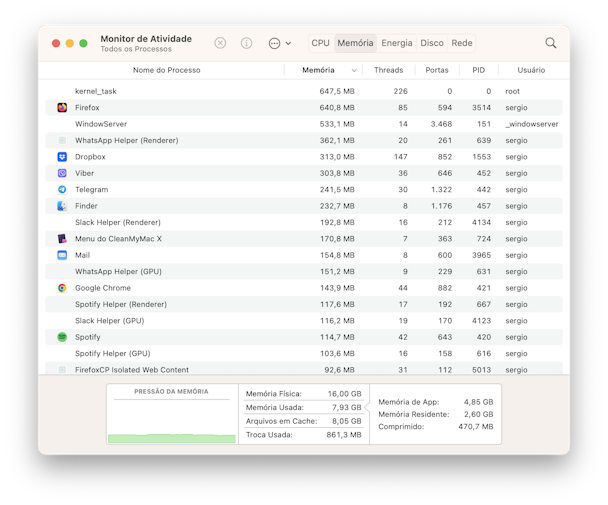Sort by Usuário column header
Viewport: 608px width, 505px height.
pyautogui.click(x=531, y=70)
